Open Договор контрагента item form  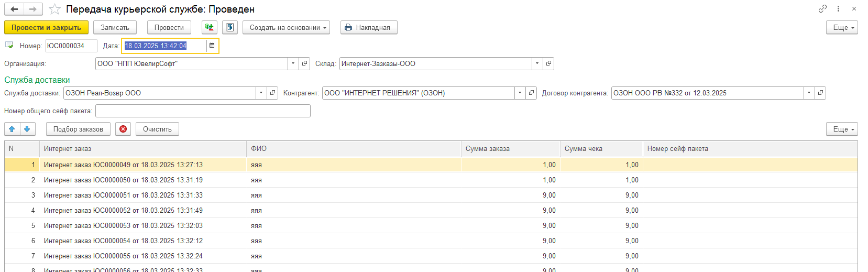(820, 93)
